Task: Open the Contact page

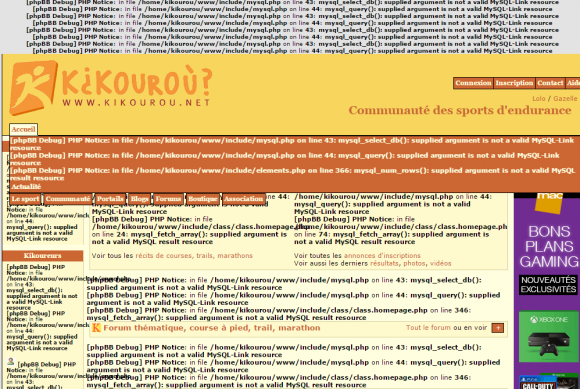Action: pos(550,83)
